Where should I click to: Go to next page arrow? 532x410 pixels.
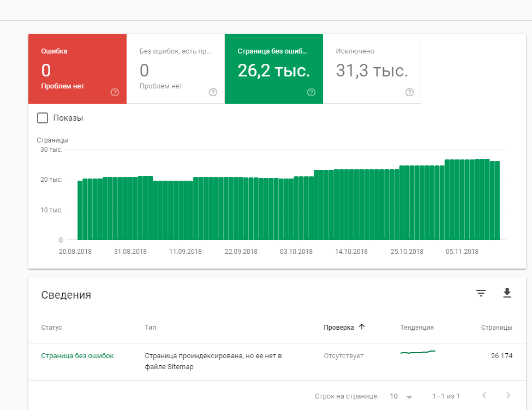coord(508,395)
